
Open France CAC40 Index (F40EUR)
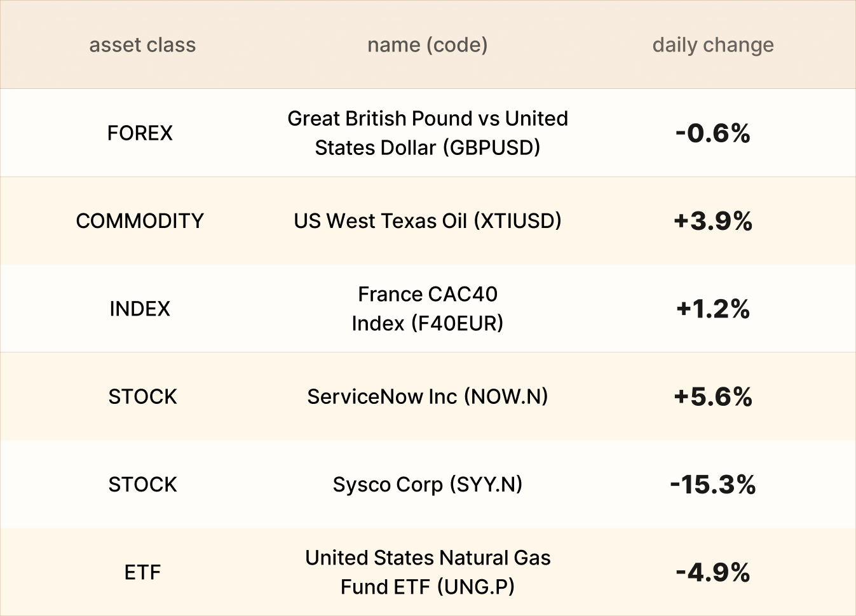pyautogui.click(x=427, y=309)
